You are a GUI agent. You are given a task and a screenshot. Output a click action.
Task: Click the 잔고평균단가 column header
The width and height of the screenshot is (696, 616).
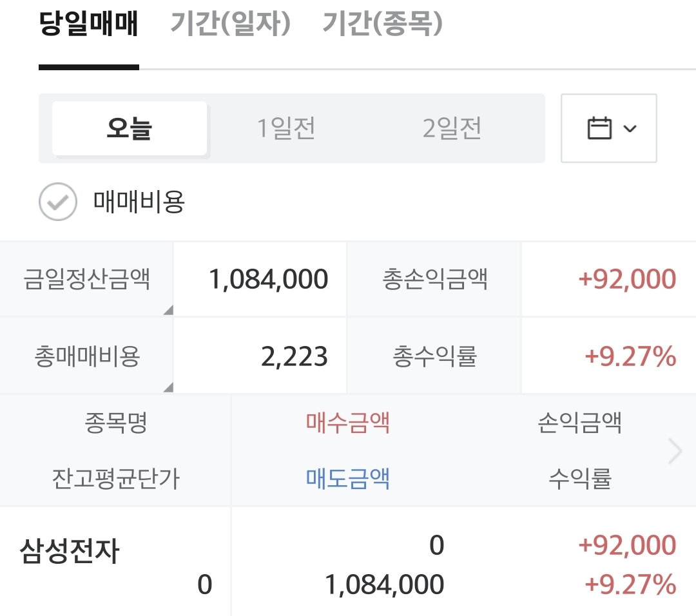click(x=116, y=478)
